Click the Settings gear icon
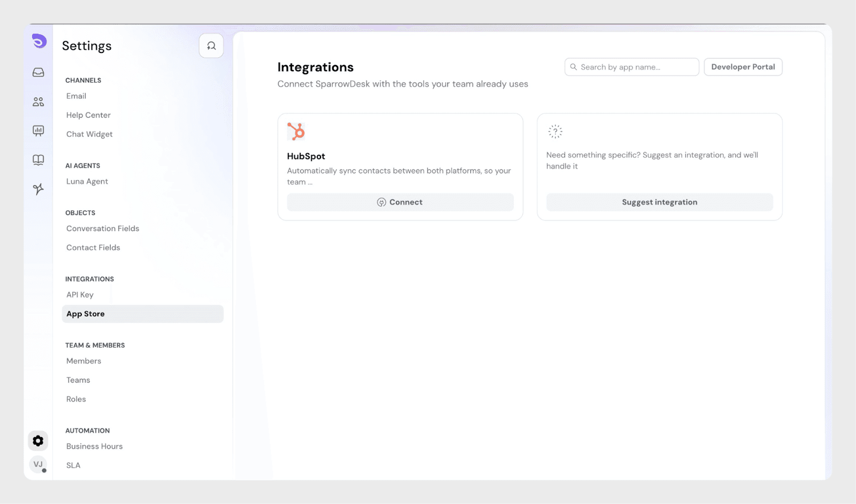Viewport: 856px width, 504px height. point(38,441)
